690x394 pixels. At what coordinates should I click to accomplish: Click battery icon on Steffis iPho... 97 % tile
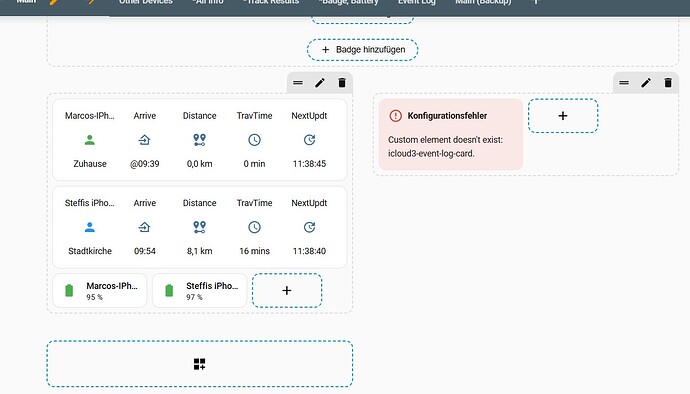point(169,291)
